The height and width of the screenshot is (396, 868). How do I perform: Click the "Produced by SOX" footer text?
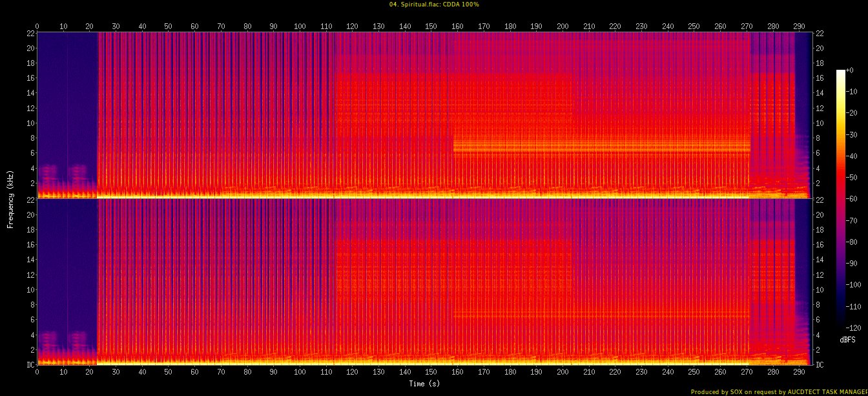pos(716,391)
